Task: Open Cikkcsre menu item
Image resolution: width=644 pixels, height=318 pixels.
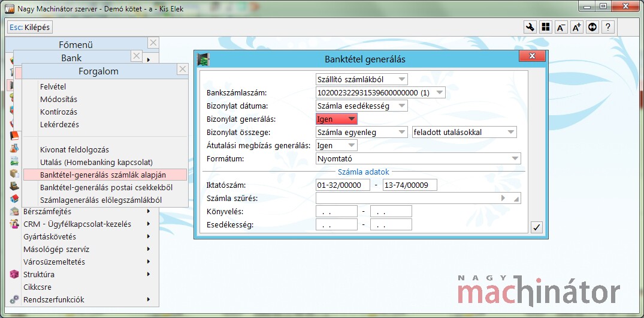Action: pyautogui.click(x=37, y=287)
